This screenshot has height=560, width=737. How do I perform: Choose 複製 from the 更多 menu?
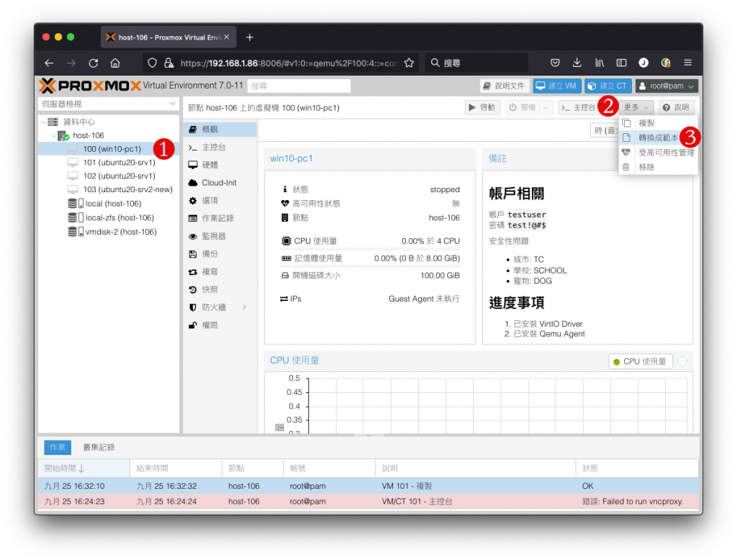pyautogui.click(x=658, y=123)
